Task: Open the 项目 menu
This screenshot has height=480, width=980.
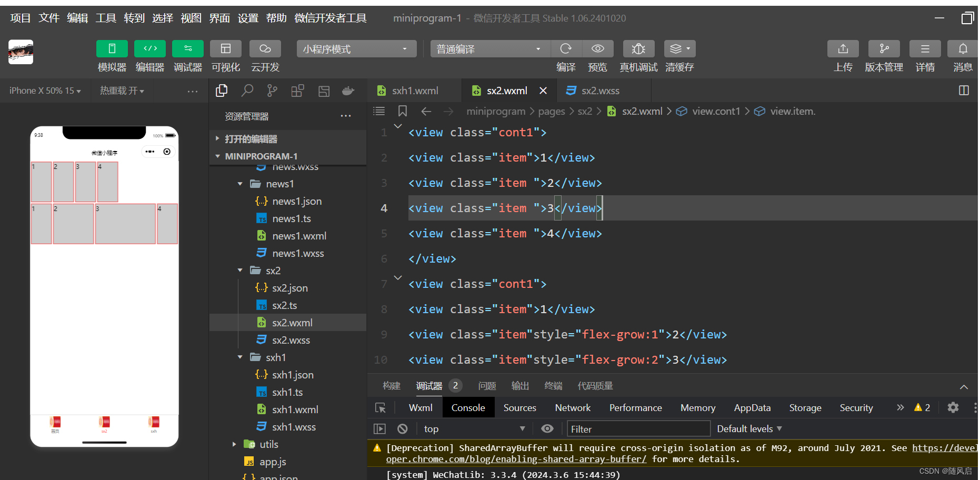Action: tap(21, 18)
